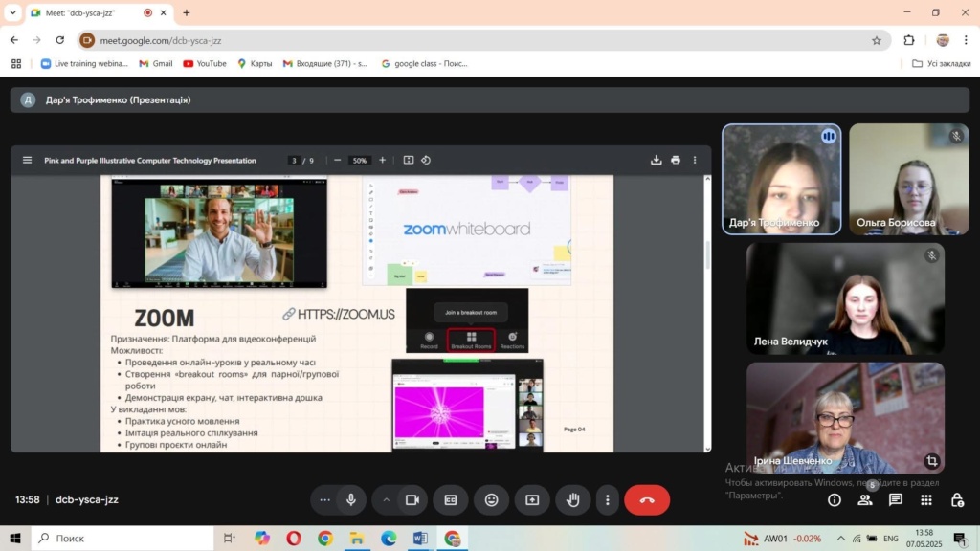This screenshot has height=551, width=980.
Task: Click the PDF vertical scrollbar down arrow
Action: pyautogui.click(x=707, y=448)
